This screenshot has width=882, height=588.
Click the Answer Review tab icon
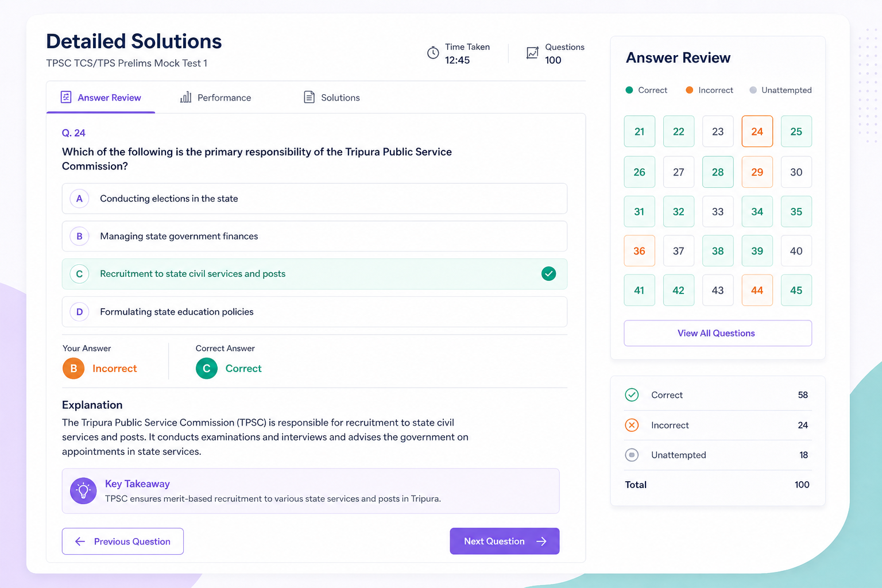point(66,97)
